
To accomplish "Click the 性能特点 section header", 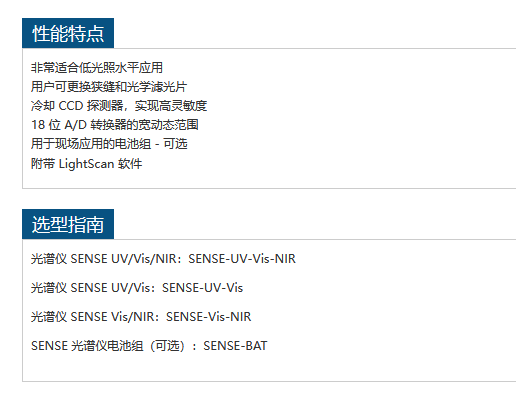I will (x=68, y=33).
